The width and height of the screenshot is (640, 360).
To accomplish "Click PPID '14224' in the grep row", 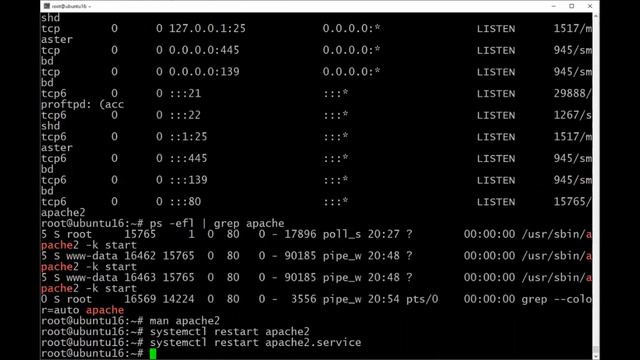I will (178, 299).
